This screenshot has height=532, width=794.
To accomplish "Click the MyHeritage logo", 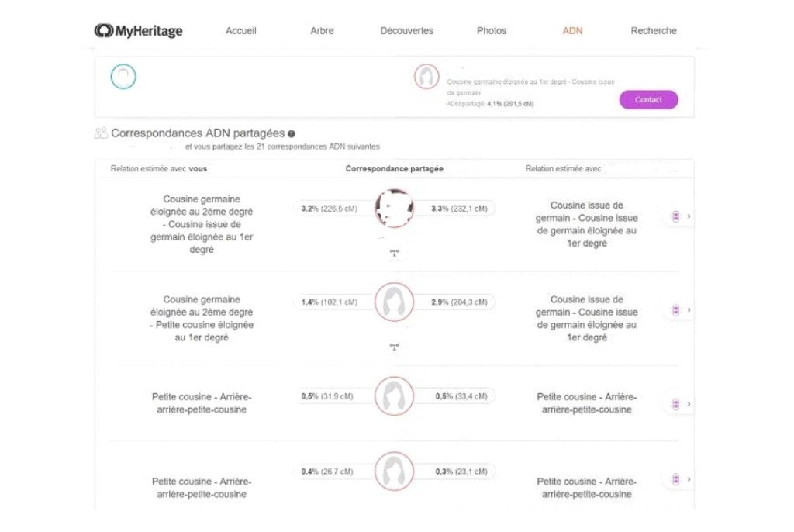I will coord(139,31).
